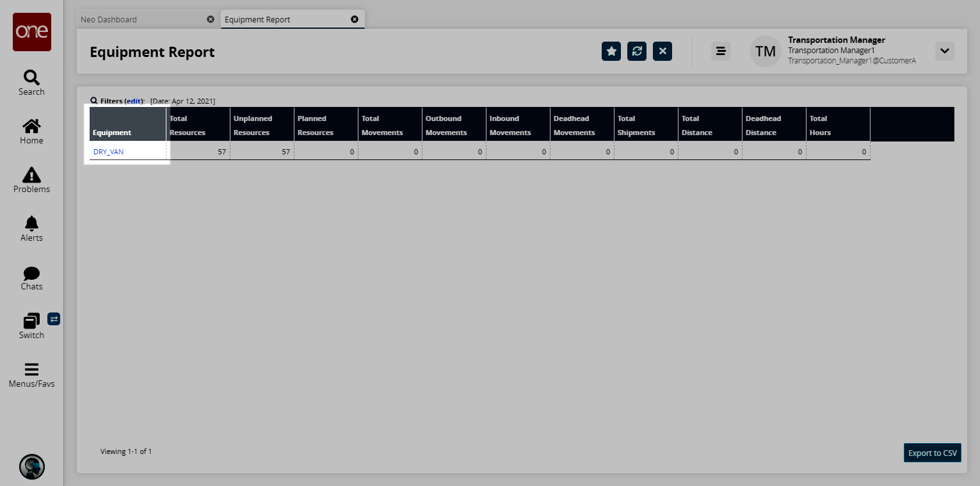Click the Inbound Movements column header

(518, 124)
